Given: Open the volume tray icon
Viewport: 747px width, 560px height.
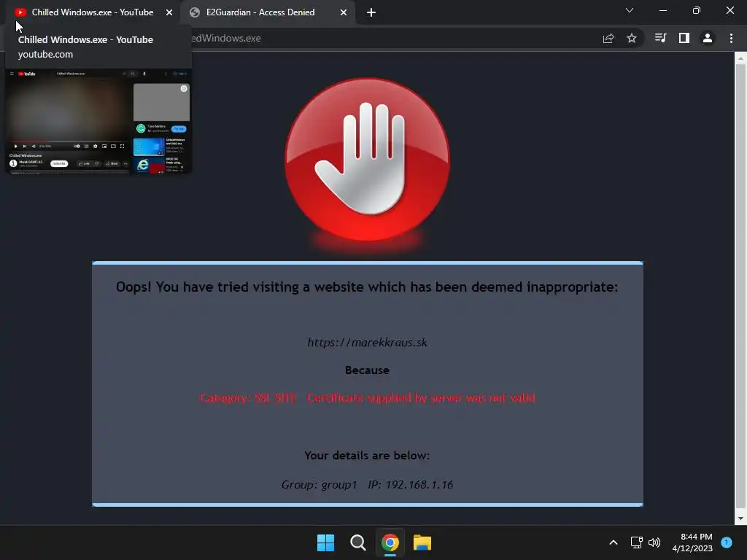Looking at the screenshot, I should tap(654, 542).
